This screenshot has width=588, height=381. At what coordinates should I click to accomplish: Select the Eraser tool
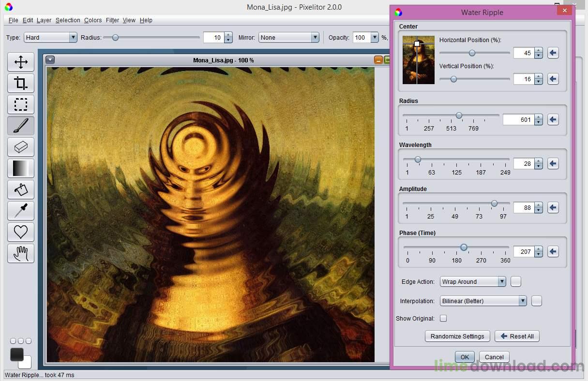[20, 147]
